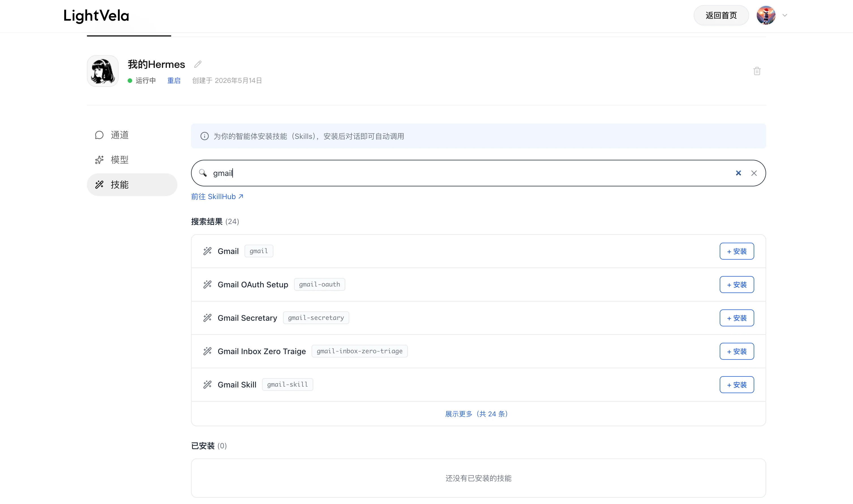Click the chat bubble icon beside 通道
The width and height of the screenshot is (853, 504).
tap(99, 135)
